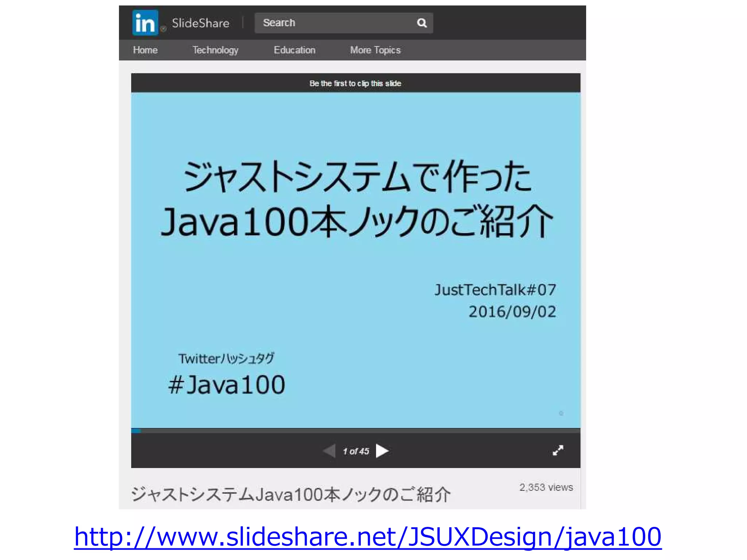Click the LinkedIn logo icon
Screen dimensions: 747x560
pyautogui.click(x=145, y=23)
